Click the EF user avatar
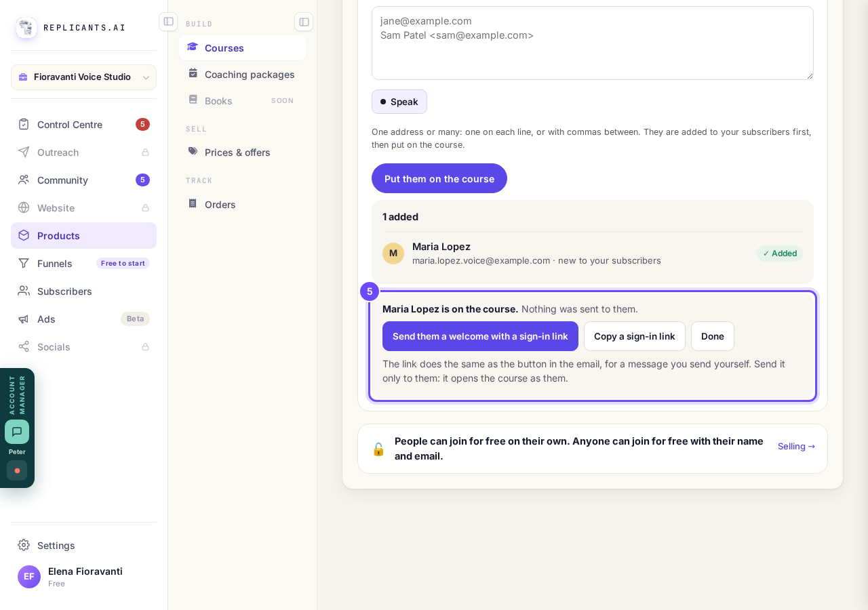The height and width of the screenshot is (610, 868). click(29, 577)
